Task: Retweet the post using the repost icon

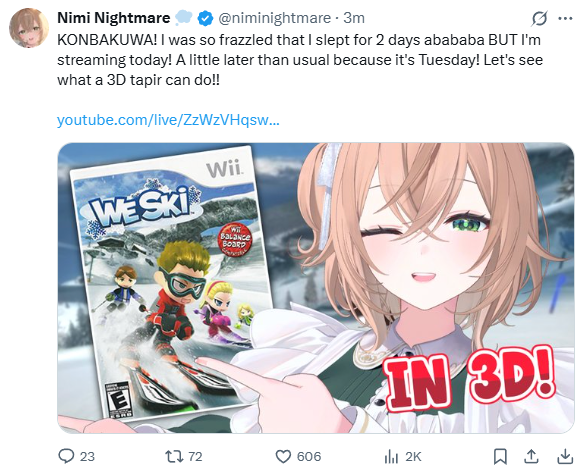Action: (173, 456)
